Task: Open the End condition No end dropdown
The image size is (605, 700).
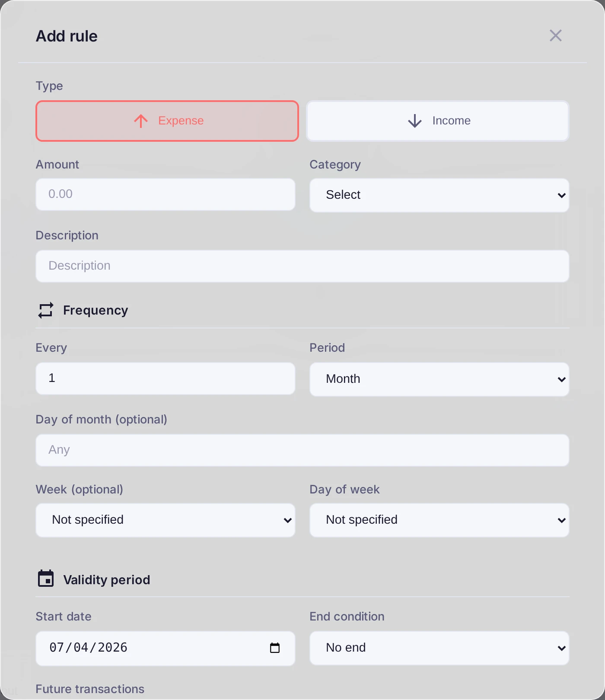Action: [x=439, y=648]
